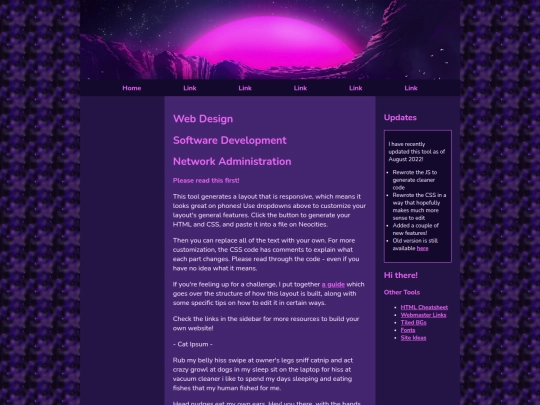Open the Home navigation link
The width and height of the screenshot is (540, 405).
(132, 88)
